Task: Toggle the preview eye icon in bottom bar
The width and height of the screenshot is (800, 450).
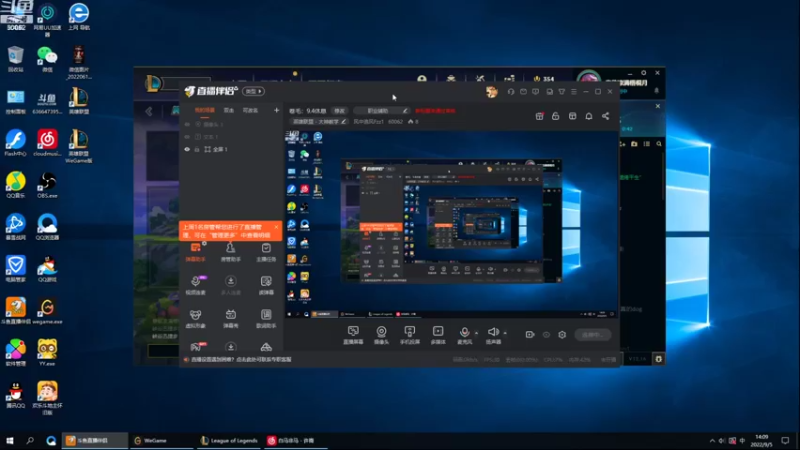Action: [x=546, y=335]
